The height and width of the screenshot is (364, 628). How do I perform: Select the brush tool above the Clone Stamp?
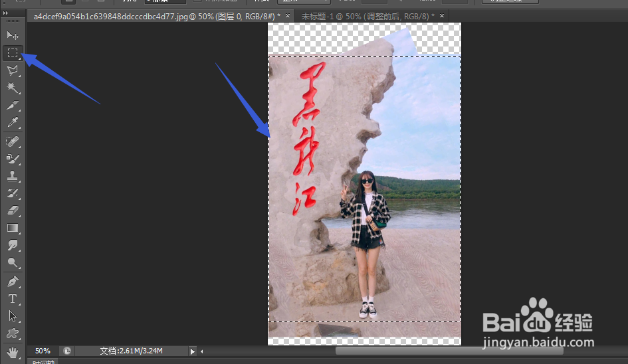pos(13,159)
